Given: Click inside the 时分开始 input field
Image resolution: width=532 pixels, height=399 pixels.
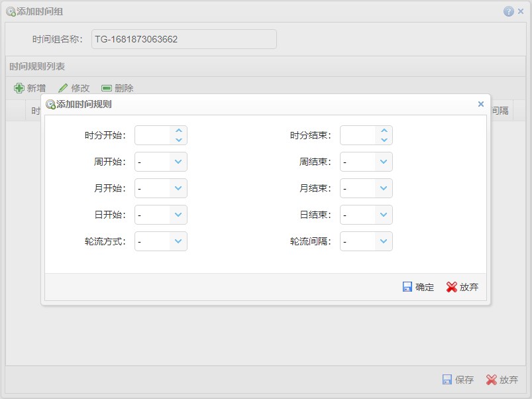Looking at the screenshot, I should (153, 135).
